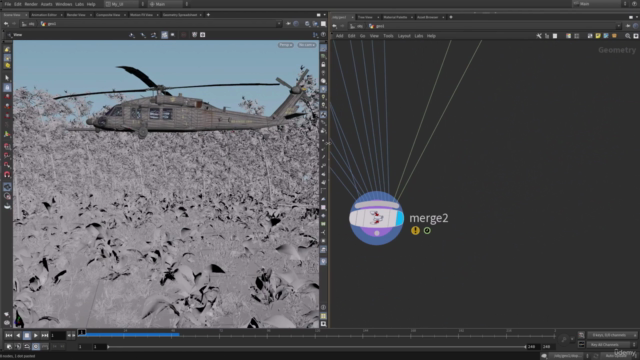The height and width of the screenshot is (360, 640).
Task: Switch to the Tree View tab
Action: pos(365,17)
